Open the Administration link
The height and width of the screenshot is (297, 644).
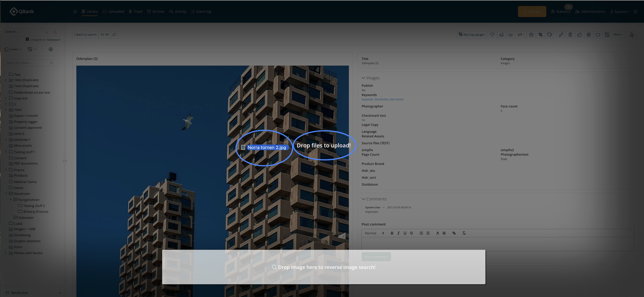coord(590,12)
